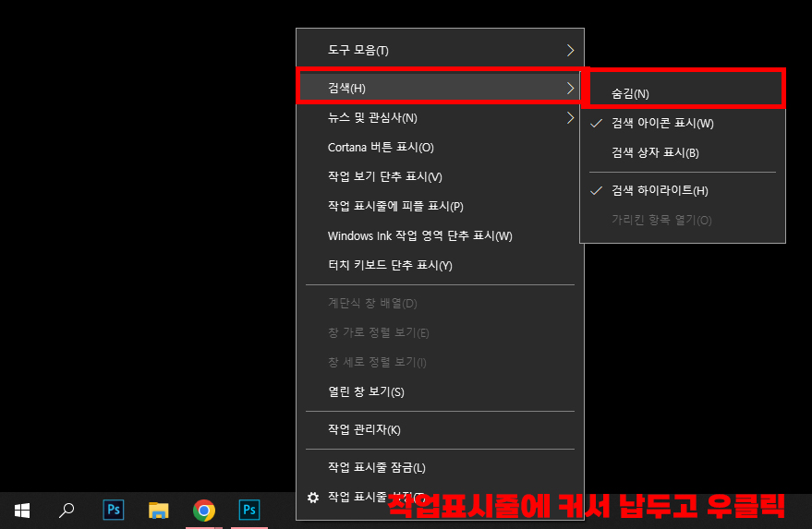Toggle 검색 하이라이트(H) option
812x529 pixels.
[x=683, y=190]
